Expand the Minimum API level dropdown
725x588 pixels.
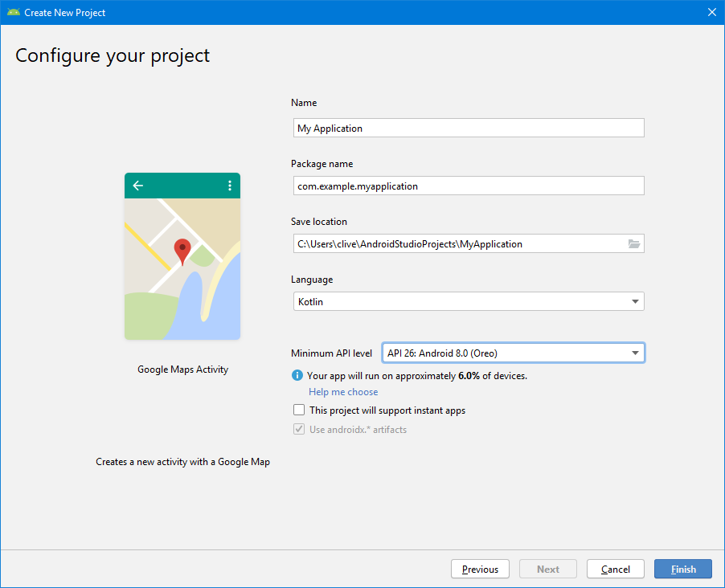513,353
